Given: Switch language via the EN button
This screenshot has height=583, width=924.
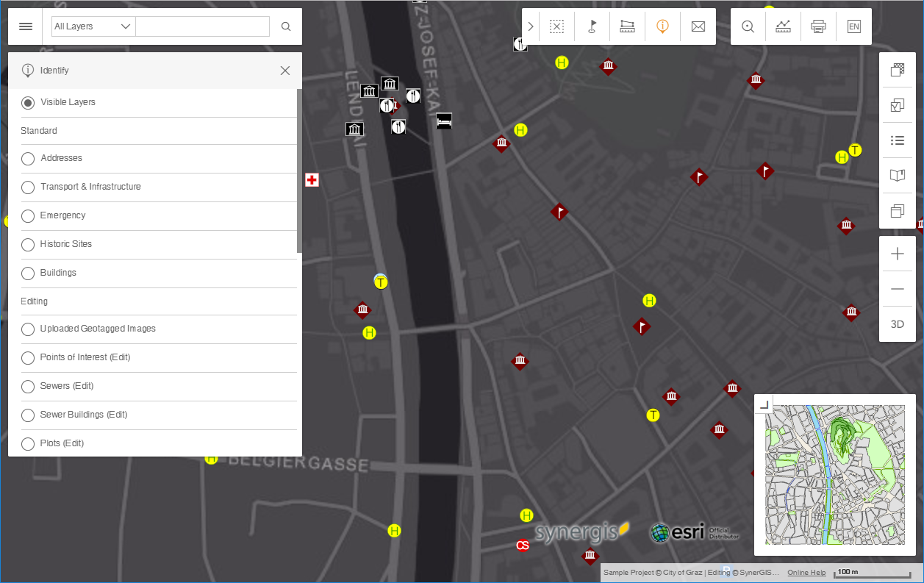Looking at the screenshot, I should pyautogui.click(x=853, y=26).
